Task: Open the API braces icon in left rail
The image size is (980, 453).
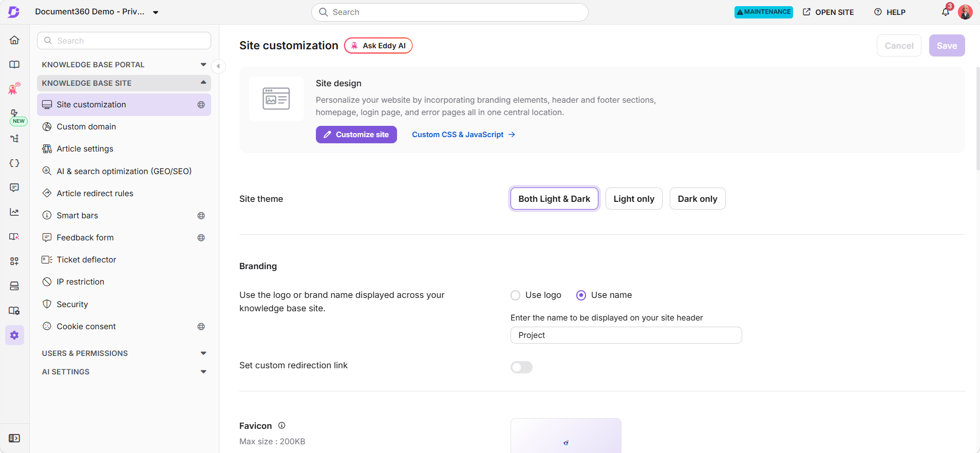Action: coord(14,163)
